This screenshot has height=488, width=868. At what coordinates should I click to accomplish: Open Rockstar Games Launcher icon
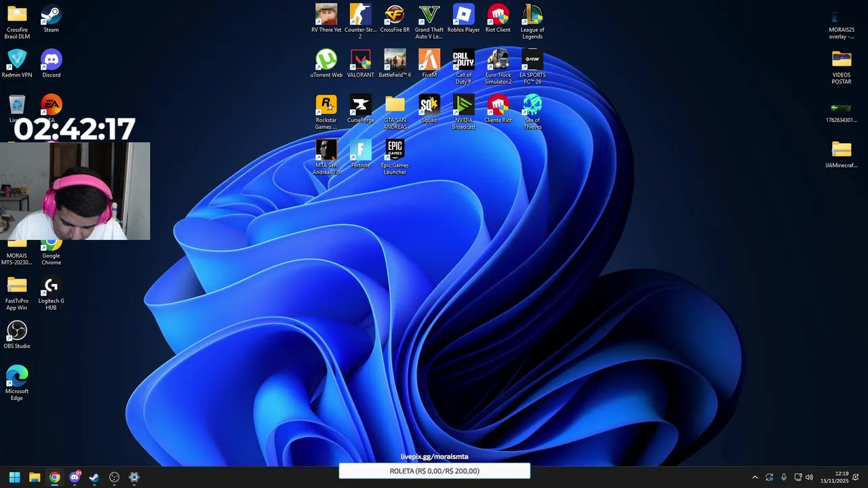pos(326,113)
